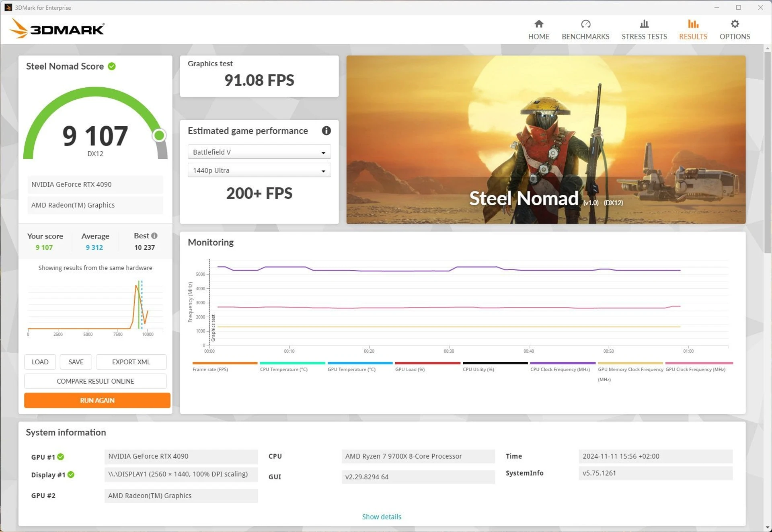The image size is (772, 532).
Task: Toggle CPU Clock Frequency (MHz) legend series
Action: coord(562,367)
